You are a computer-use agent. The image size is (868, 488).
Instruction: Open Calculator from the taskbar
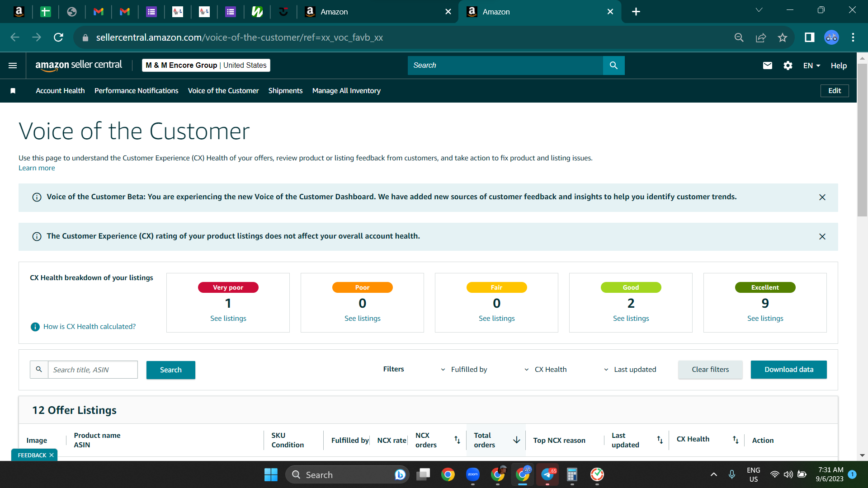point(572,474)
